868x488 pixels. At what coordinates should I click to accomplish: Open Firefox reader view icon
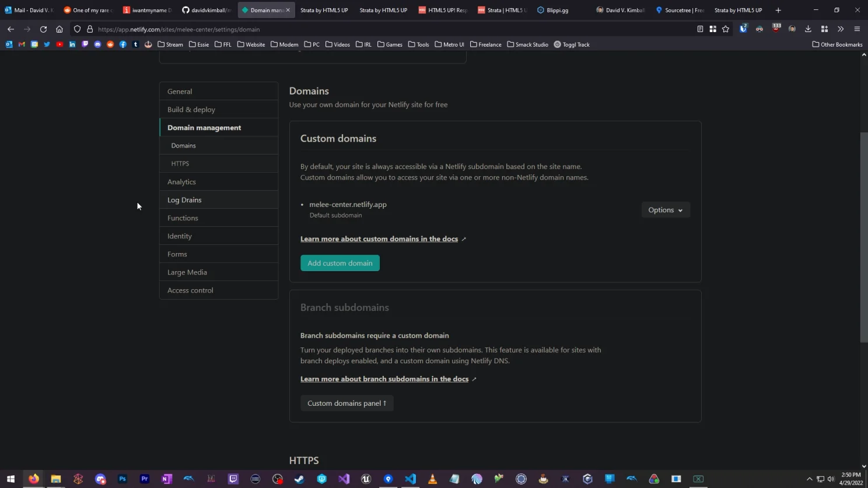699,29
